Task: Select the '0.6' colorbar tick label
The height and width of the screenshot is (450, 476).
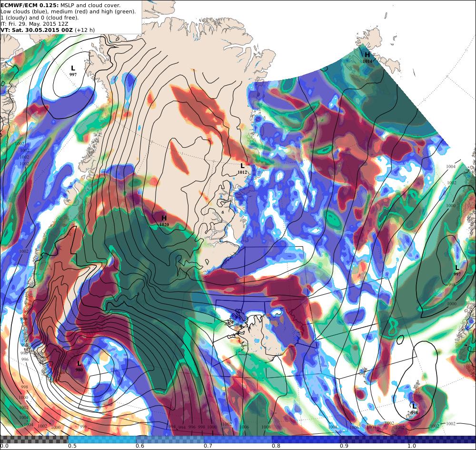Action: click(140, 446)
